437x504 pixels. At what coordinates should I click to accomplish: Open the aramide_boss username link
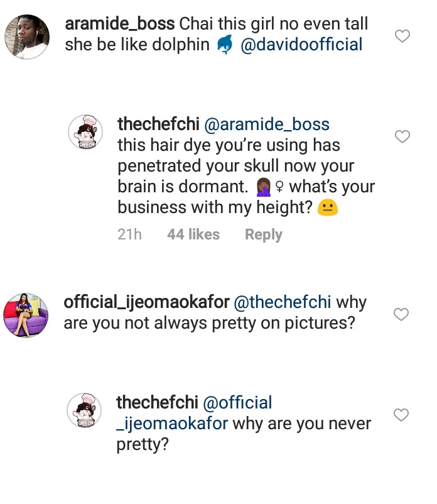tap(119, 25)
